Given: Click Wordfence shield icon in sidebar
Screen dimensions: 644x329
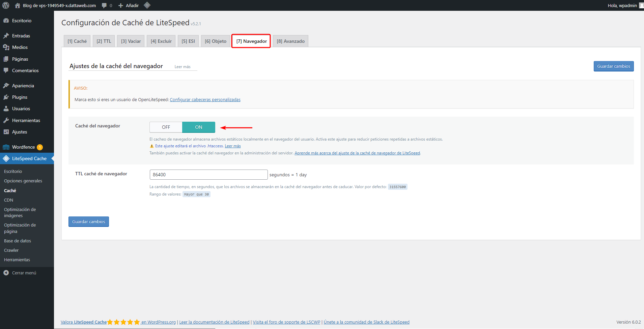Looking at the screenshot, I should 6,147.
